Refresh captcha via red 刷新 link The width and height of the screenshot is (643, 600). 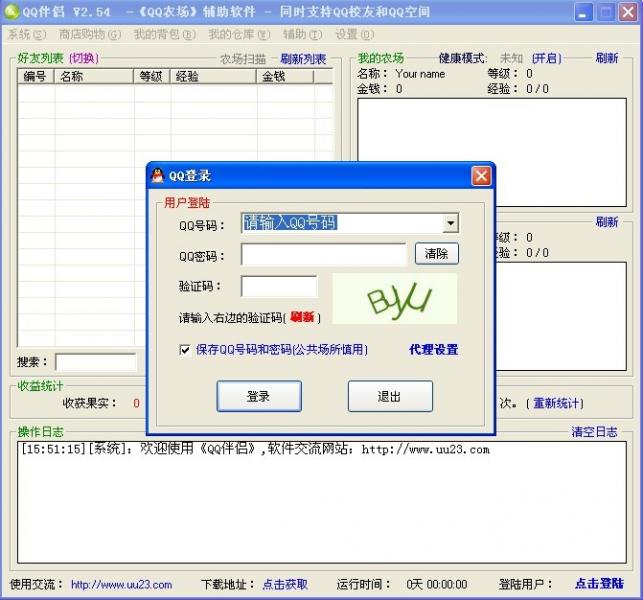pyautogui.click(x=302, y=317)
